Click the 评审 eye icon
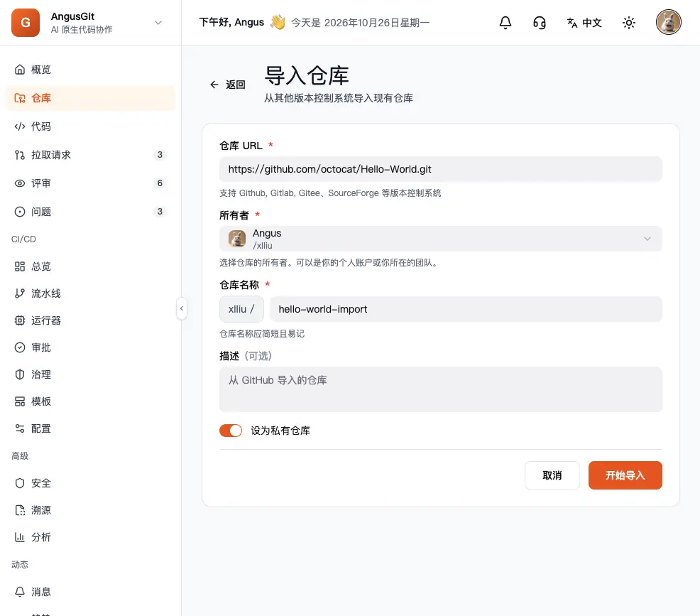 pyautogui.click(x=20, y=183)
